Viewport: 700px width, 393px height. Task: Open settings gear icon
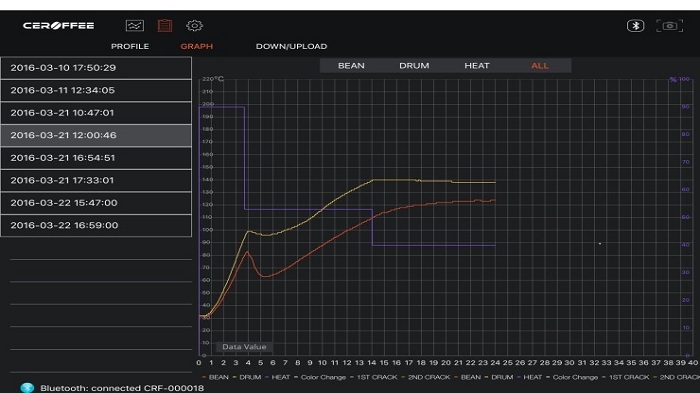[x=194, y=25]
